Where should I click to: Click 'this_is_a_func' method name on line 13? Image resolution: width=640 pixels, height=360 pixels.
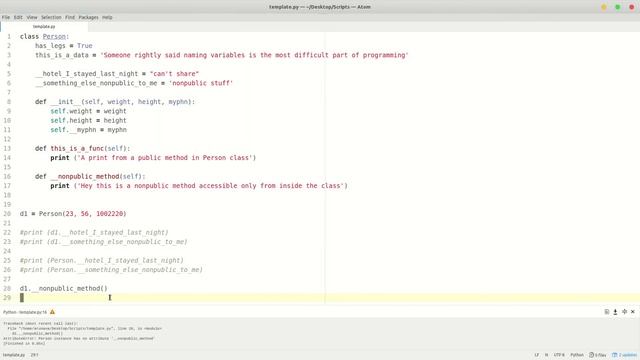click(x=77, y=148)
